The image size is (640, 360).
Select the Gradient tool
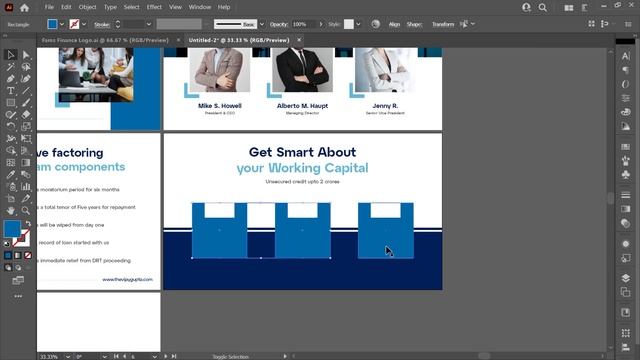[26, 162]
